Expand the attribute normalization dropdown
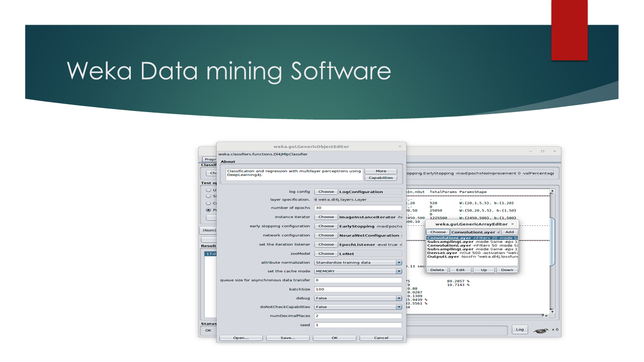Viewport: 644px width, 362px height. coord(398,262)
